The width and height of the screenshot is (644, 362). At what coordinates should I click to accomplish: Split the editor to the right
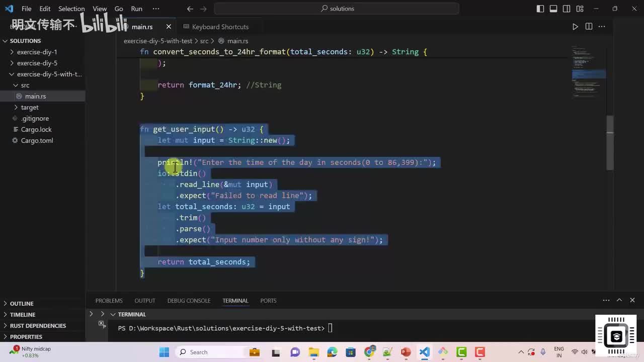click(x=589, y=27)
